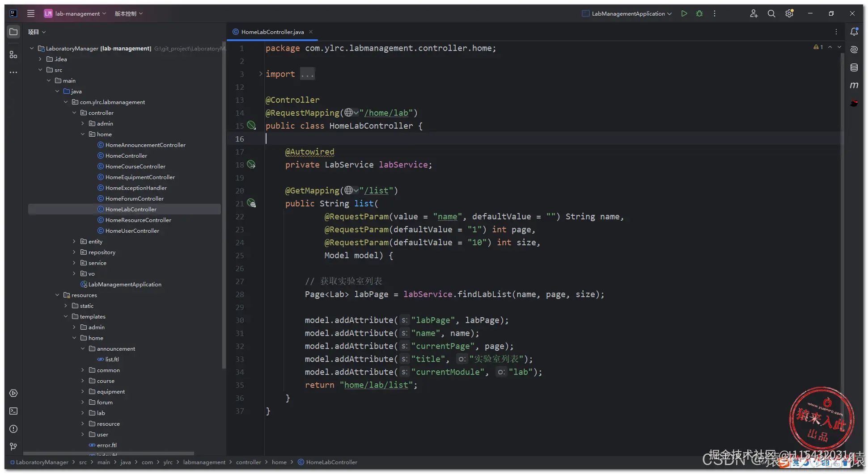Image resolution: width=868 pixels, height=474 pixels.
Task: Expand the service package
Action: [x=74, y=263]
